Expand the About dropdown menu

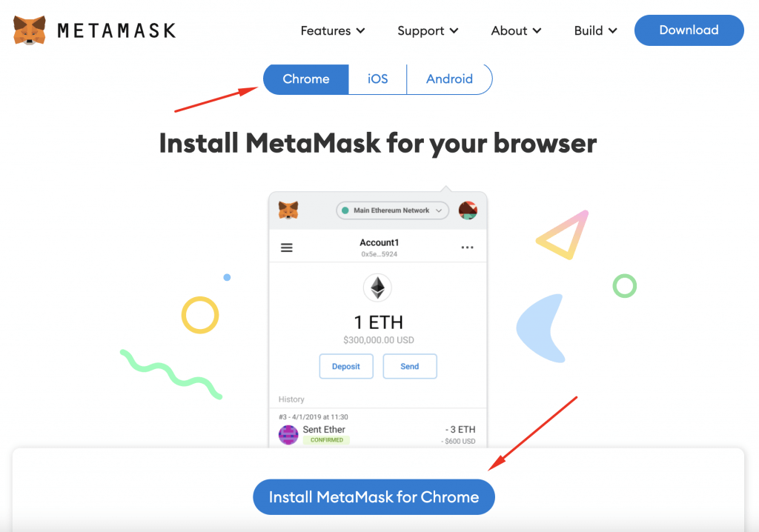(x=516, y=30)
